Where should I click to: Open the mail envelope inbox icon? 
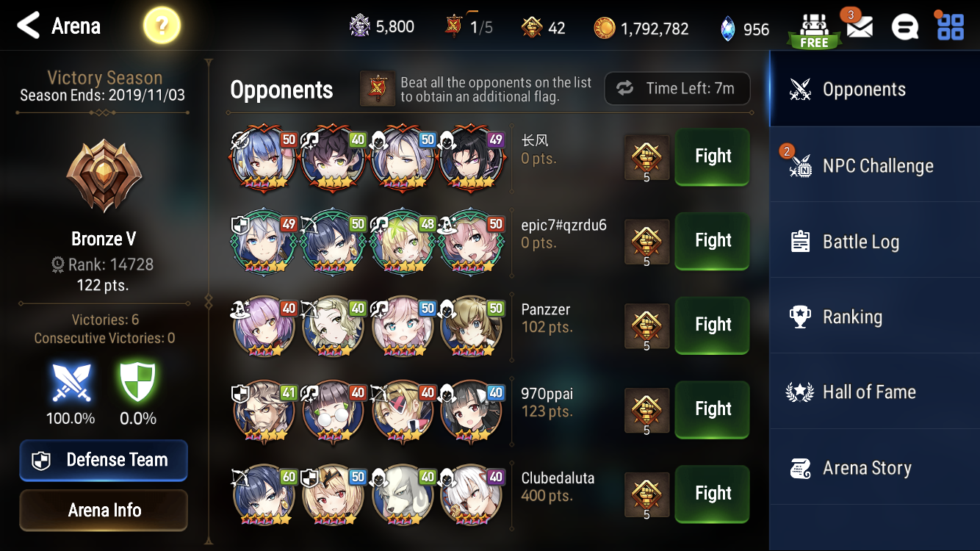(x=859, y=27)
